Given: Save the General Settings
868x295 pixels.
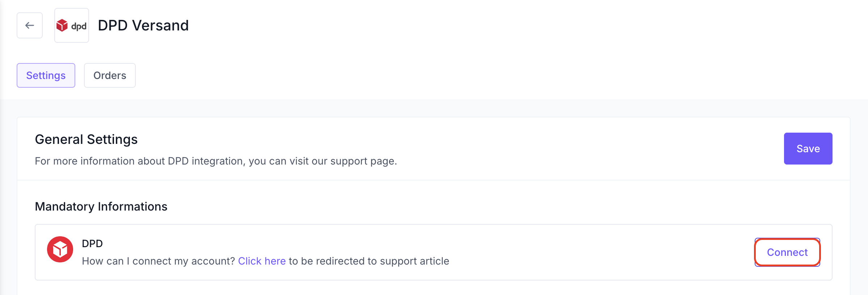Looking at the screenshot, I should pos(808,149).
